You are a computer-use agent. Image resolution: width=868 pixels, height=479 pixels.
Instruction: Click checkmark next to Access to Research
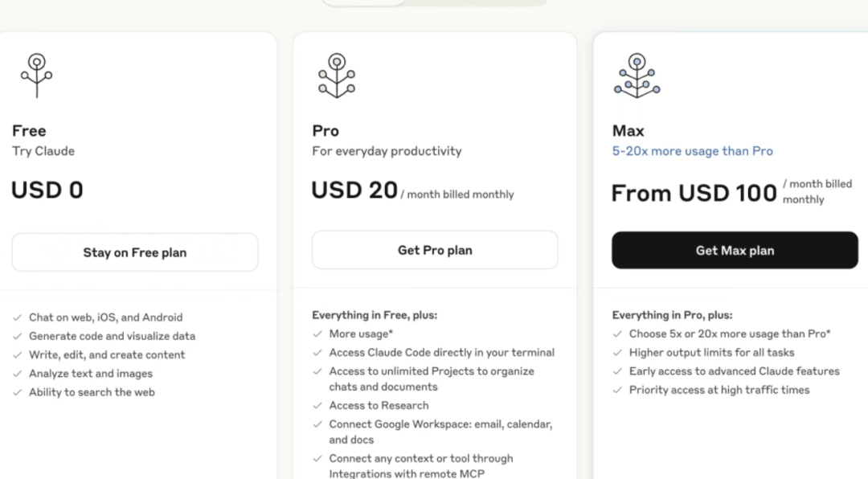tap(317, 405)
